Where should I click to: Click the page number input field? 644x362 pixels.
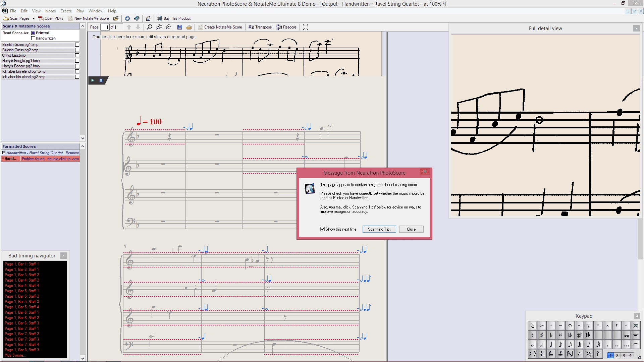pos(105,27)
